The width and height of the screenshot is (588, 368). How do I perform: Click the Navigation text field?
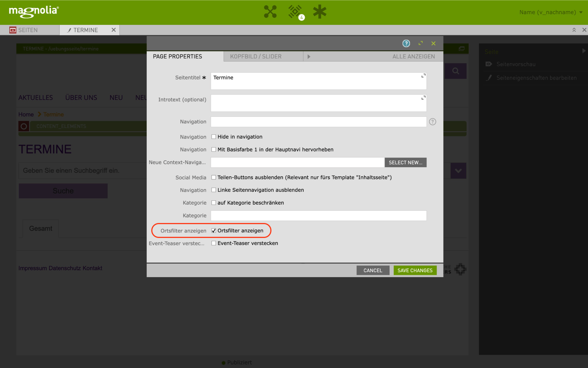coord(318,122)
